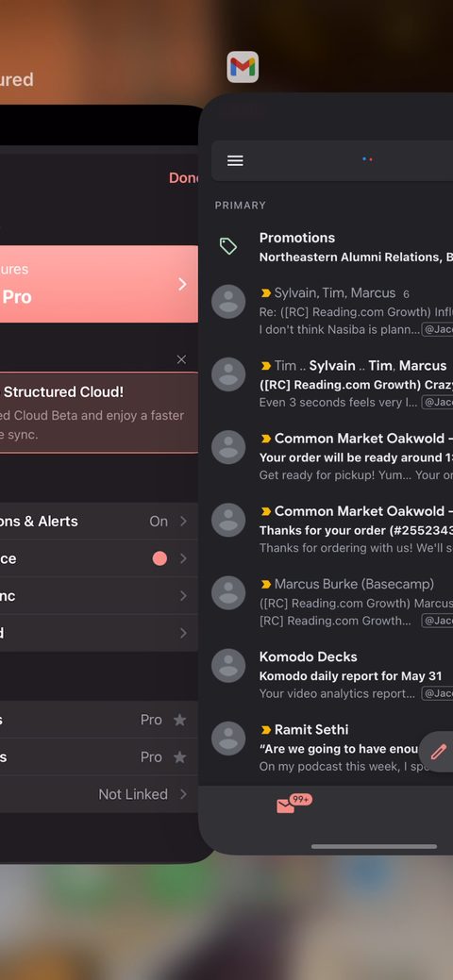
Task: Tap avatar of 'Your order will be ready' email
Action: tap(228, 447)
